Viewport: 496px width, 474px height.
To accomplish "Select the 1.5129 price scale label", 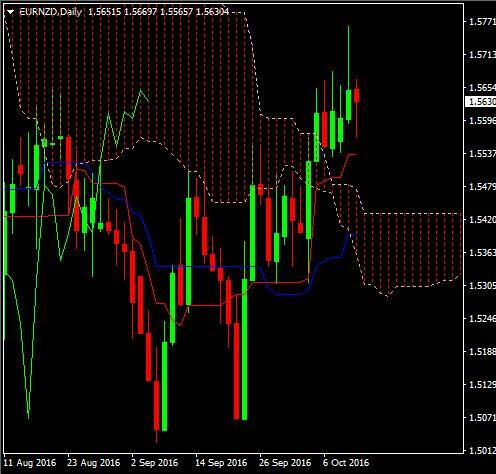I will (482, 385).
